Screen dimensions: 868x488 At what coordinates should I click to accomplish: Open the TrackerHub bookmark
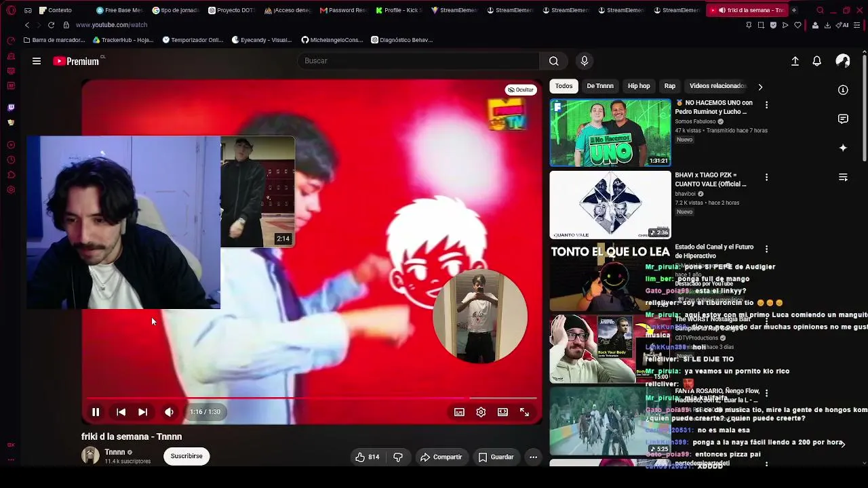(x=123, y=40)
